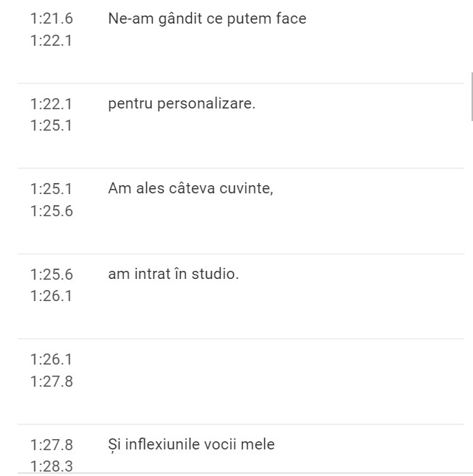Select start time 1:26.1 of the empty caption
This screenshot has width=473, height=476.
pos(52,359)
